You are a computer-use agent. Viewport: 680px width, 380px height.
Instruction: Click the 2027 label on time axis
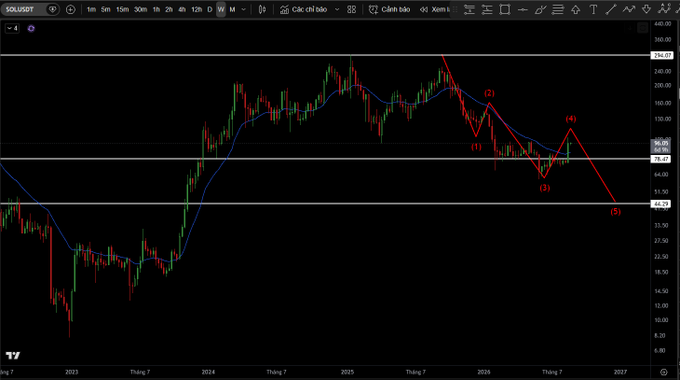(x=621, y=372)
